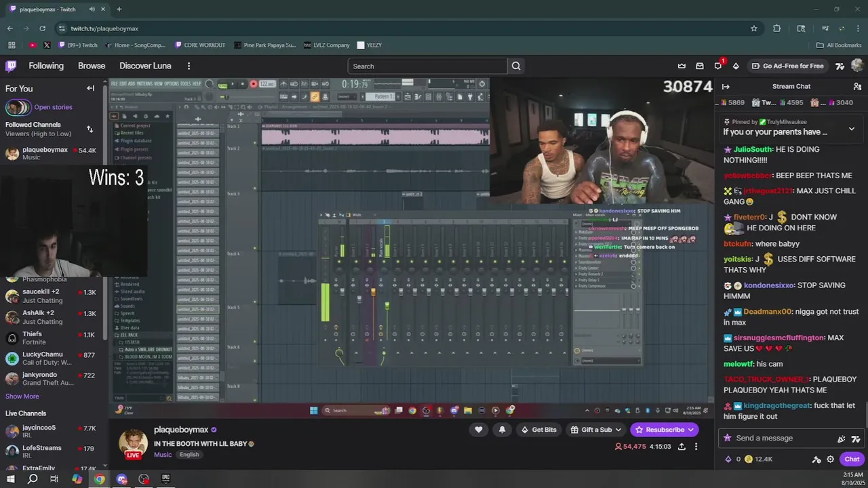The height and width of the screenshot is (488, 868).
Task: Click the Chrome icon in the taskbar
Action: pos(99,479)
